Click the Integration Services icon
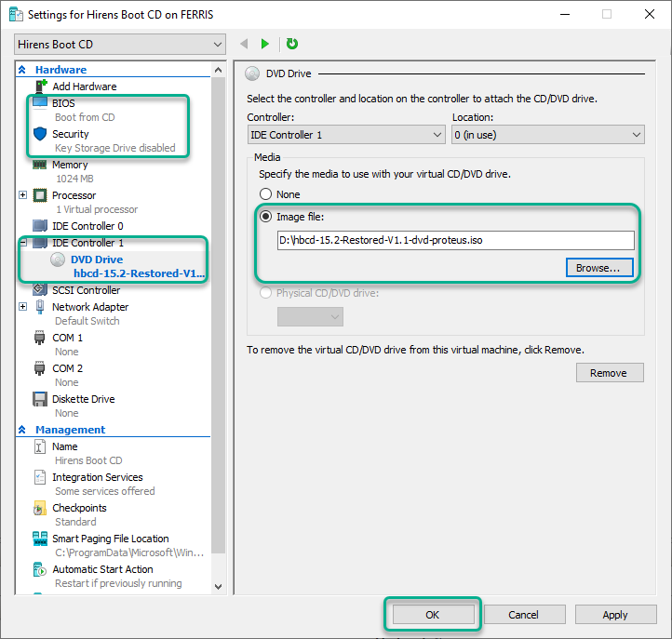 40,477
